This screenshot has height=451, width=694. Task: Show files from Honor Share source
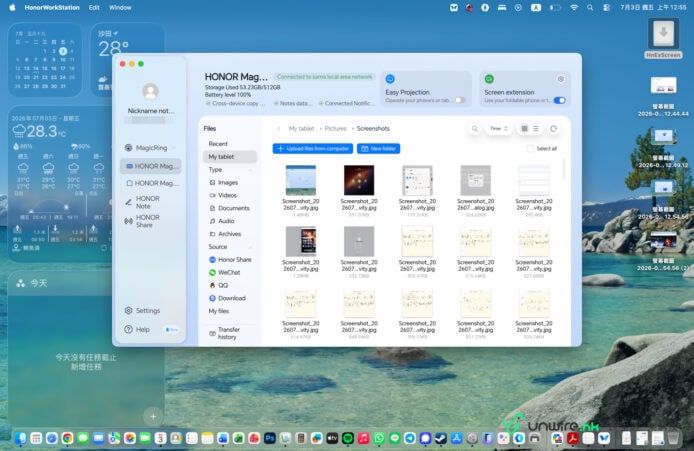click(x=230, y=259)
